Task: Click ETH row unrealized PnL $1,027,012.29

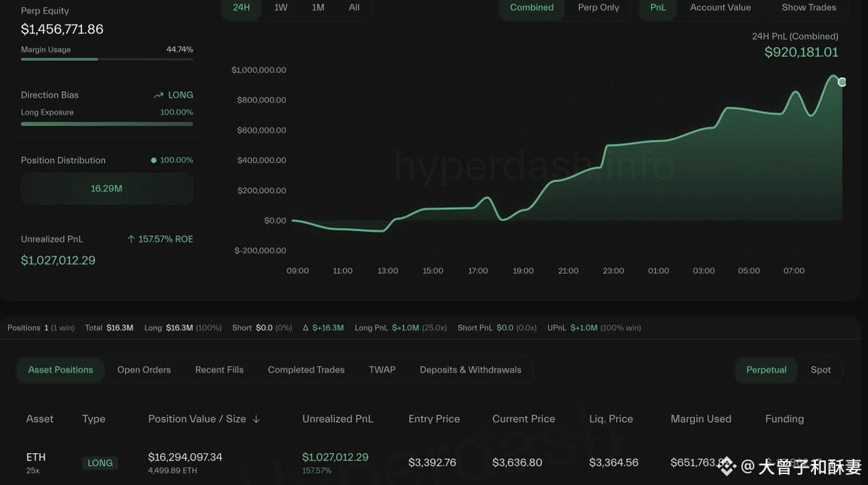Action: tap(335, 457)
